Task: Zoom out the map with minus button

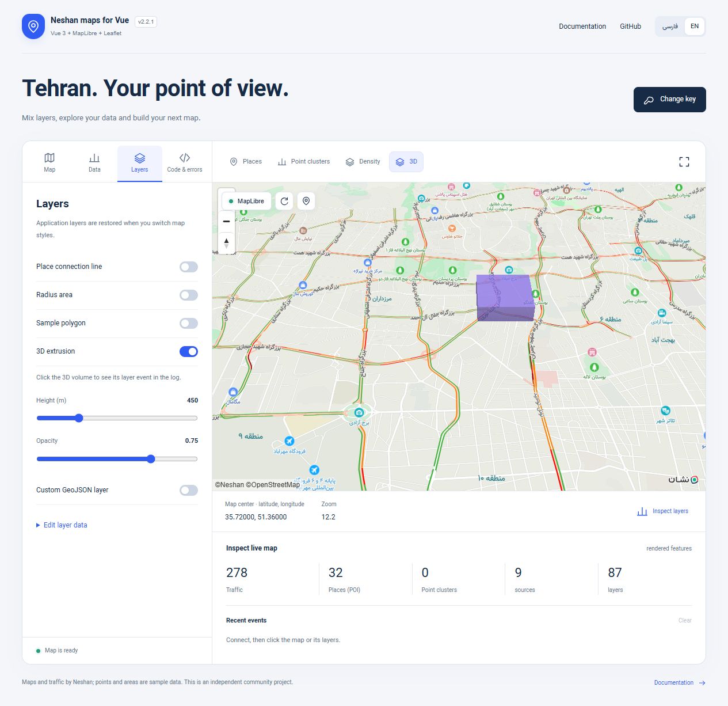Action: pos(227,221)
